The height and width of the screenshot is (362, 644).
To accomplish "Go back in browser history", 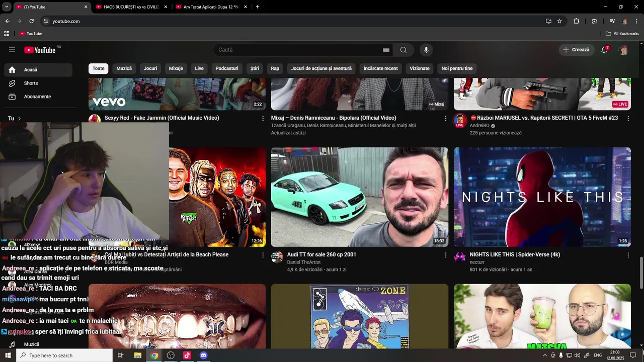I will click(x=7, y=21).
